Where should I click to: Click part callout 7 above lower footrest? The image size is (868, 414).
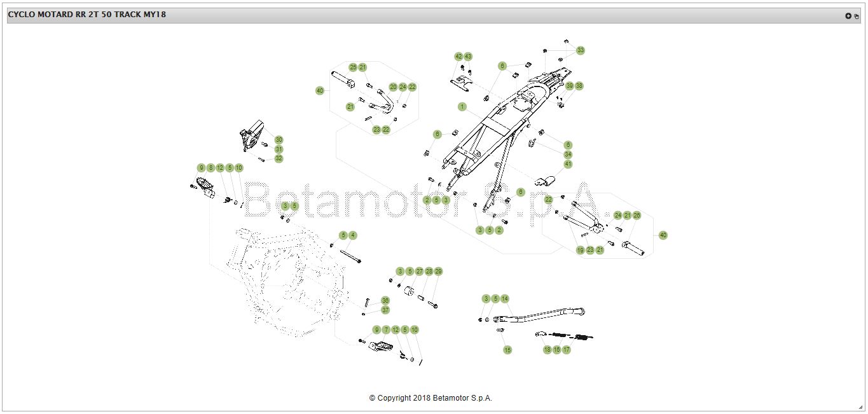[x=386, y=330]
